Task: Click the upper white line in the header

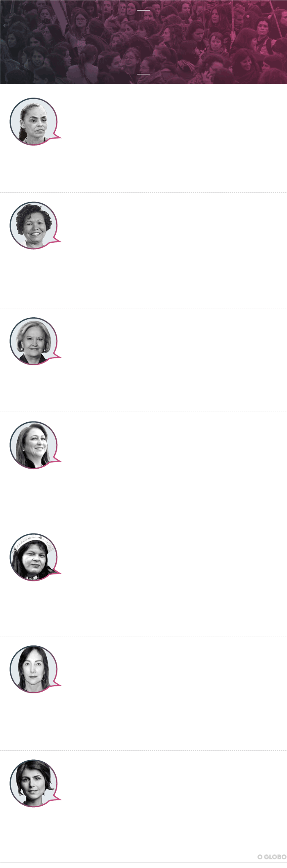Action: tap(143, 10)
